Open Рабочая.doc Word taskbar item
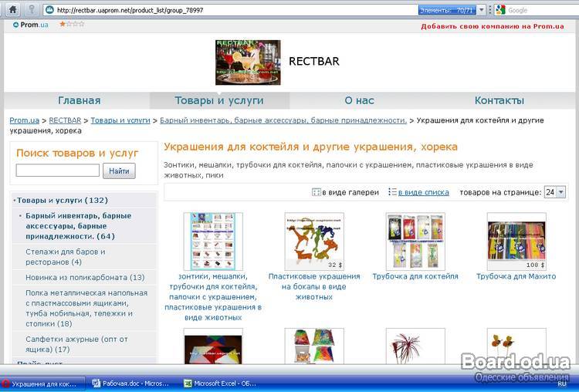Viewport: 579px width, 392px height. (x=130, y=383)
